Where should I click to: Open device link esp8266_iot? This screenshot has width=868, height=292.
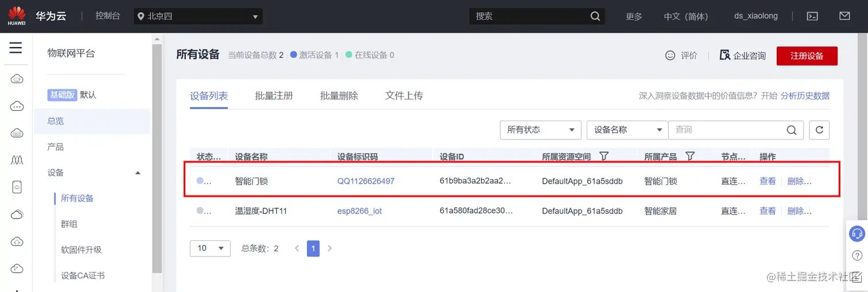(x=359, y=211)
